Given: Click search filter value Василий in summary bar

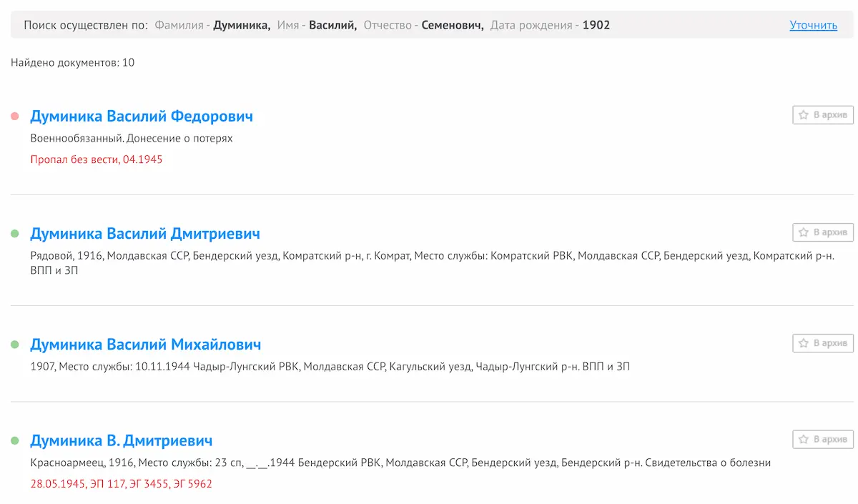Looking at the screenshot, I should [333, 25].
